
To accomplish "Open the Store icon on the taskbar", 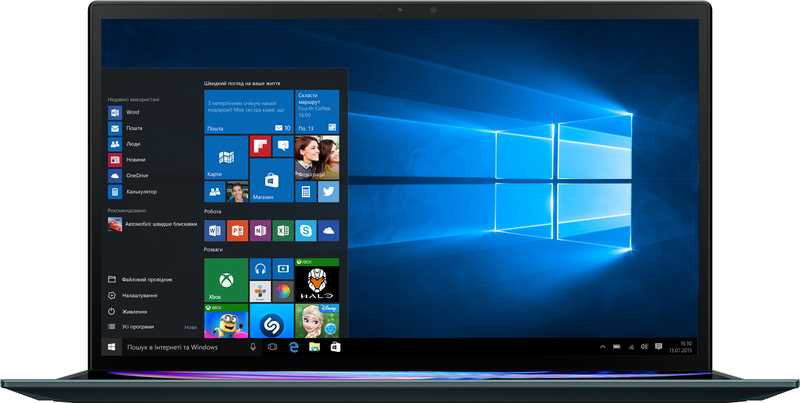I will 335,347.
